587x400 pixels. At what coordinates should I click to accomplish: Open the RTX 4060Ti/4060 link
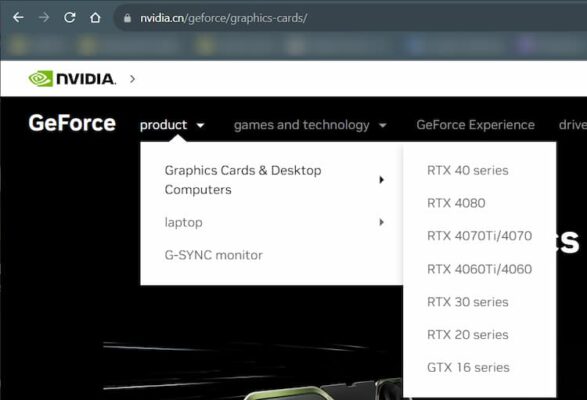click(x=479, y=269)
